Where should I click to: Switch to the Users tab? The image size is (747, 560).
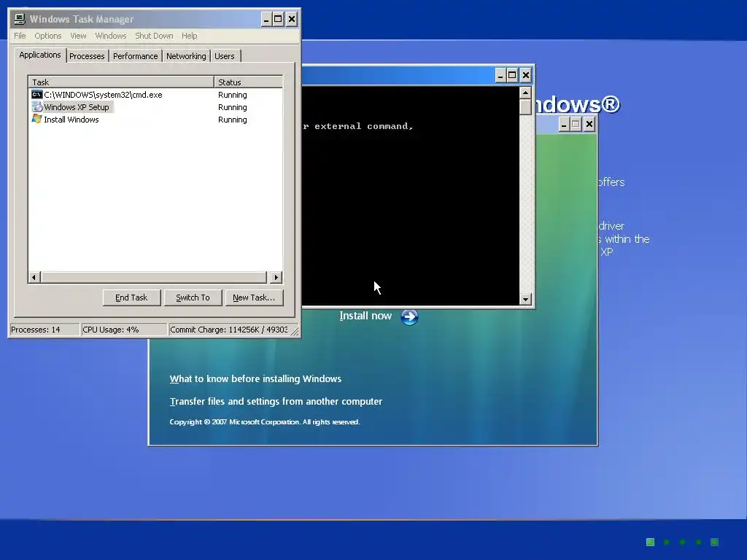click(x=225, y=56)
